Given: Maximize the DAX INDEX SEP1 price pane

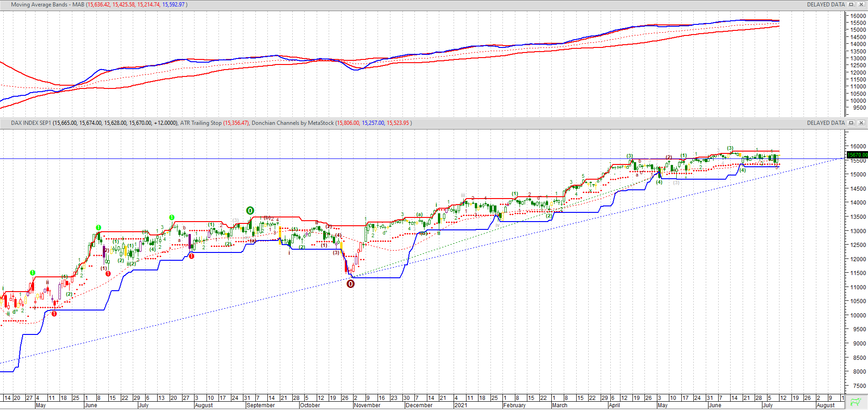Looking at the screenshot, I should 851,123.
